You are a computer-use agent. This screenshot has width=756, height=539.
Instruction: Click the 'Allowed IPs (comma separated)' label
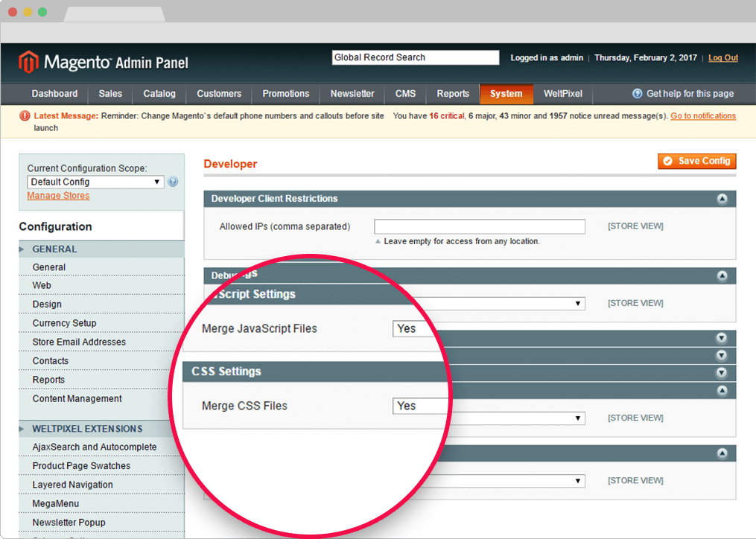[x=285, y=226]
